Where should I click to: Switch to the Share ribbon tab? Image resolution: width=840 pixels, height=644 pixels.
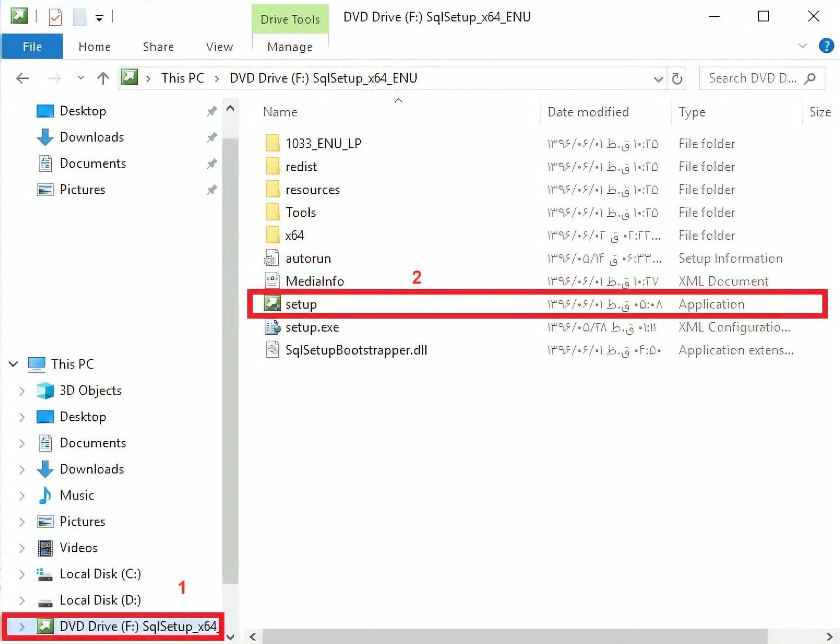click(x=158, y=46)
